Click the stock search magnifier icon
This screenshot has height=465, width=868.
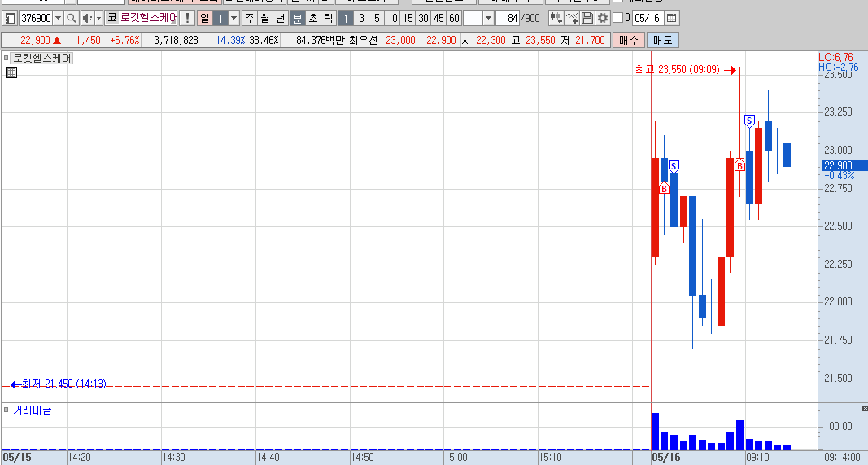pyautogui.click(x=71, y=18)
